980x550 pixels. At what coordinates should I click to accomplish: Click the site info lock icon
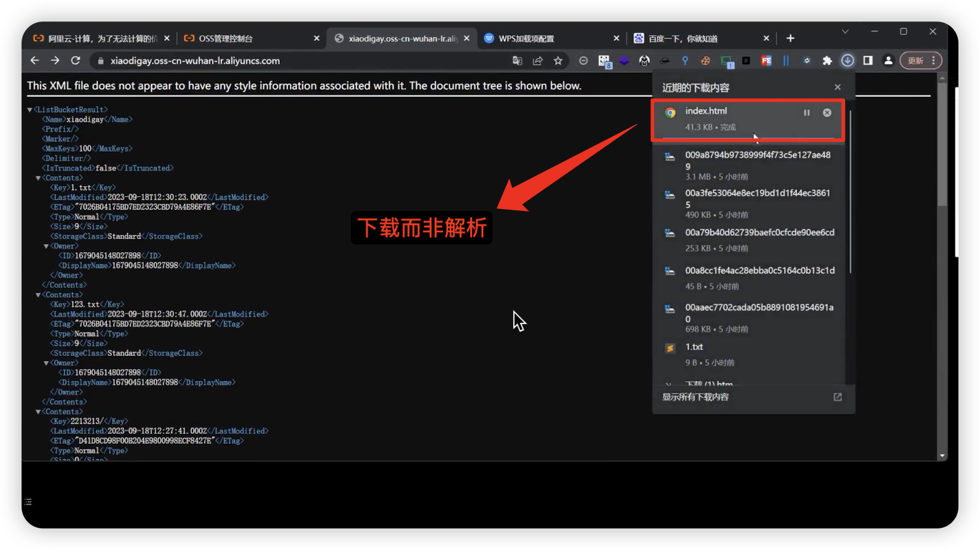[101, 61]
